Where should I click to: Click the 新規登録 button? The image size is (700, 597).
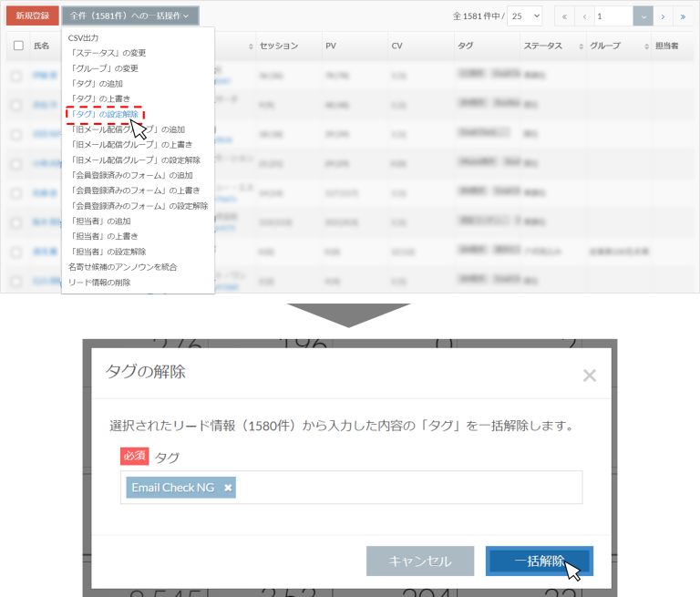coord(33,15)
